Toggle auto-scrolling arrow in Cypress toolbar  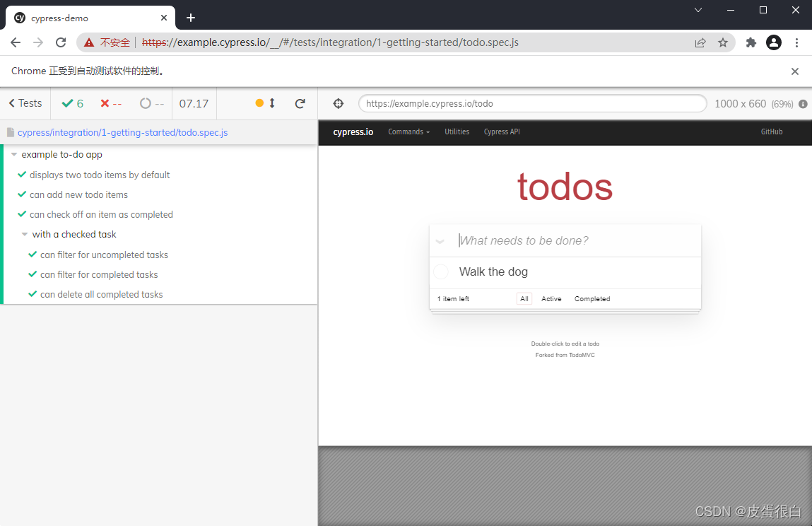[x=272, y=103]
